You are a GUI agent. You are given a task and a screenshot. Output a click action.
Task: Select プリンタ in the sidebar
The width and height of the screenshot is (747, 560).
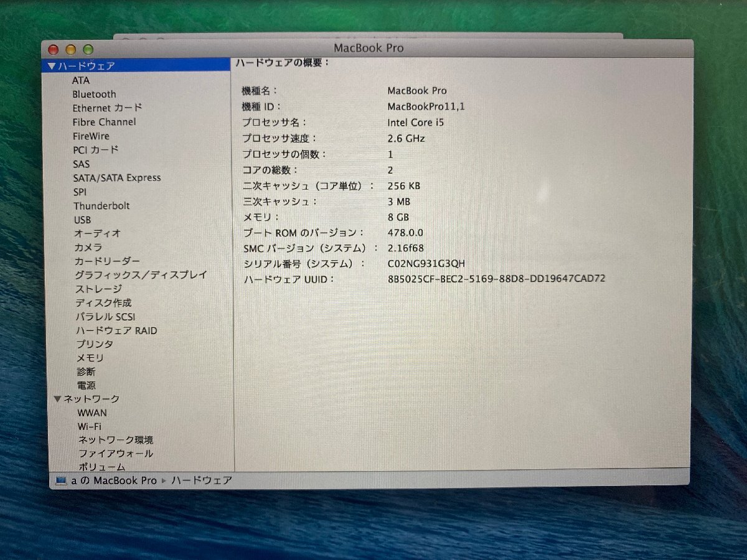tap(95, 344)
